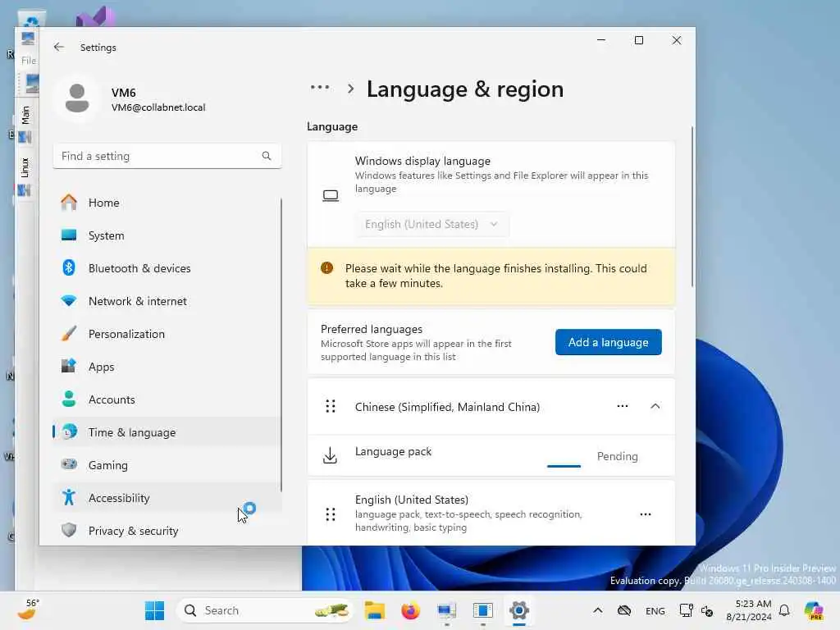The image size is (840, 630).
Task: Click the drag handle for English (United States)
Action: click(331, 514)
